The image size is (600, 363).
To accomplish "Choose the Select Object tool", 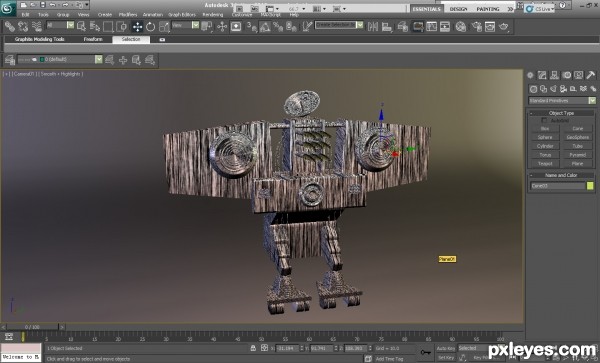I will pos(81,26).
